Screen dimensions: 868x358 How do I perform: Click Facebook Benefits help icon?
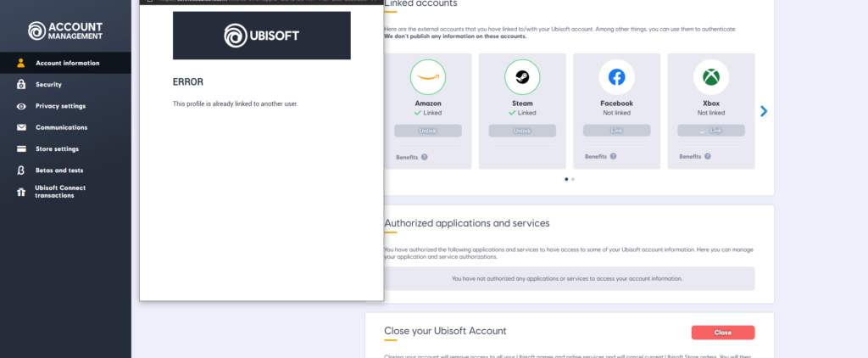[613, 156]
